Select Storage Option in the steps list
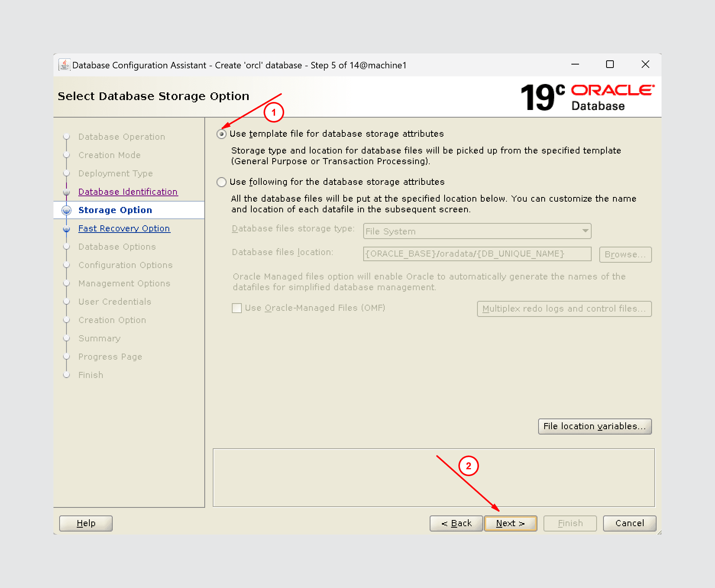This screenshot has width=715, height=588. [x=115, y=210]
